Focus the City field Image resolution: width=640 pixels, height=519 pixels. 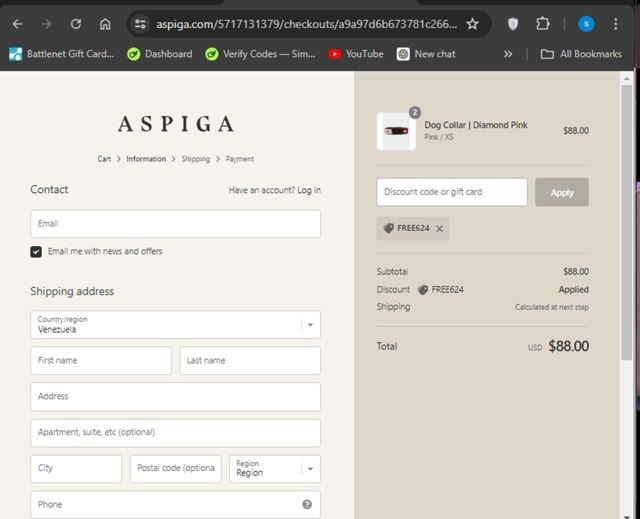(x=76, y=468)
